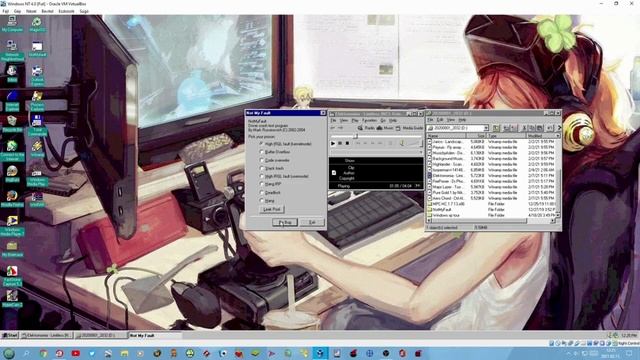Click Exit button in Not My Fault

312,222
